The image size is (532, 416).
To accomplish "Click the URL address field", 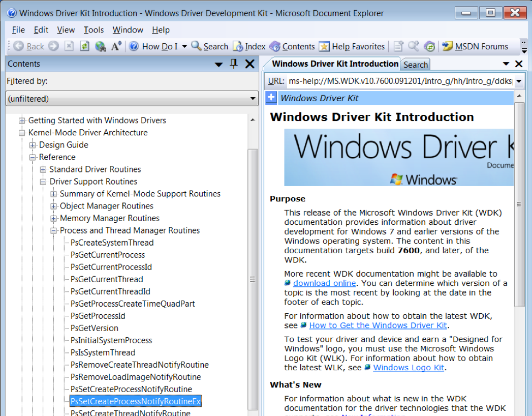I will pos(400,81).
